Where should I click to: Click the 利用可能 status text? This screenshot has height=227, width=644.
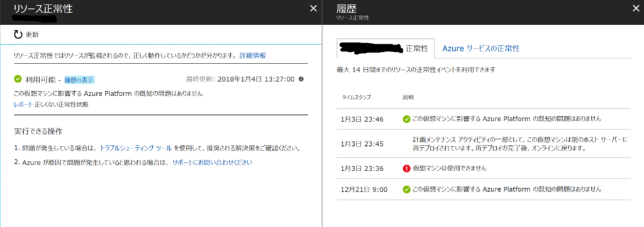coord(40,79)
